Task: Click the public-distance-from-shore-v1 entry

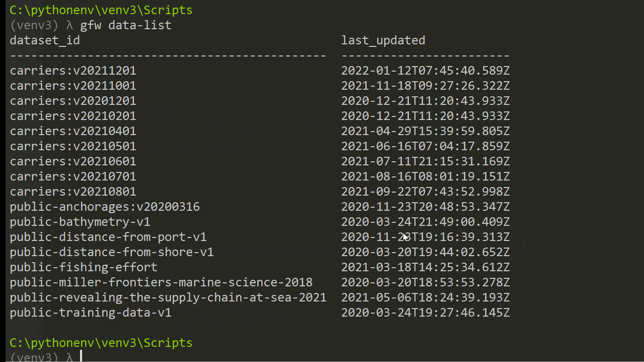Action: (x=111, y=252)
